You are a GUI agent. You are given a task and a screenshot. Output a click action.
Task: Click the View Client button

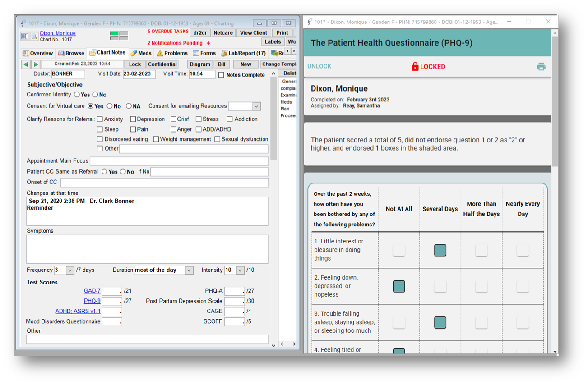point(254,33)
